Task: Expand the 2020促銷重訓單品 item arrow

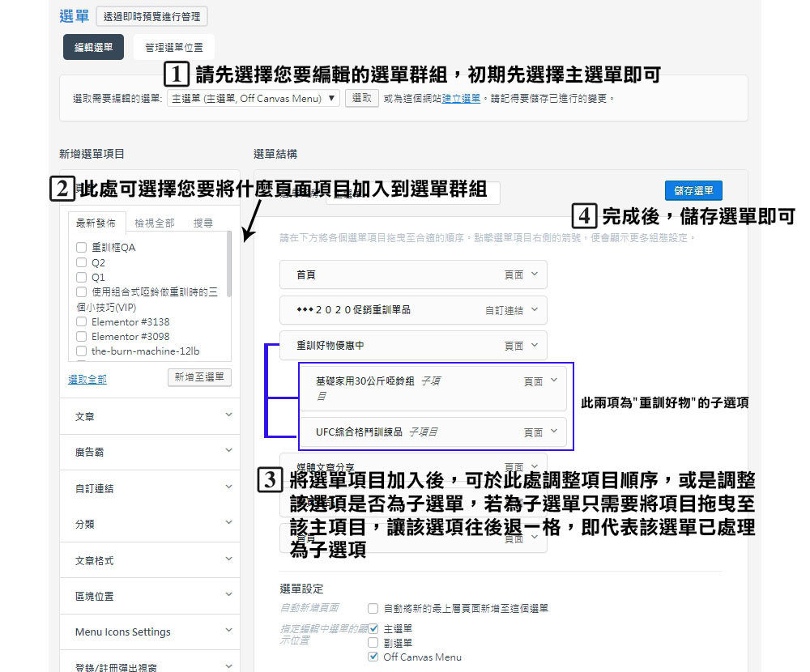Action: pos(535,310)
